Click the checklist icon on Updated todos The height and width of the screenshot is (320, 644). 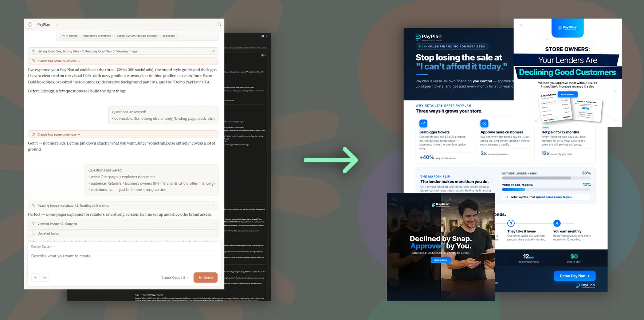[x=33, y=233]
